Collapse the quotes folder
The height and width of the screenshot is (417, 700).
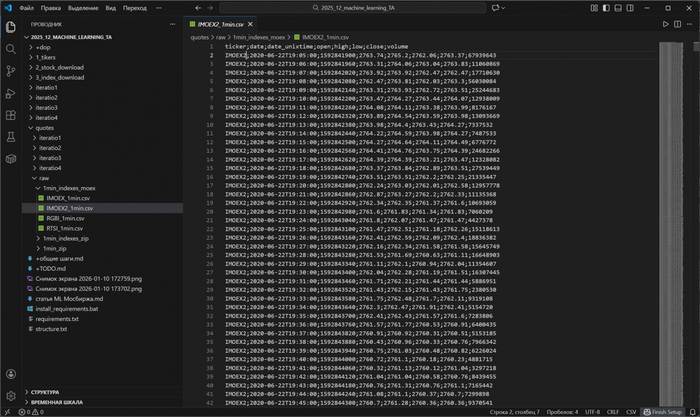[x=46, y=127]
